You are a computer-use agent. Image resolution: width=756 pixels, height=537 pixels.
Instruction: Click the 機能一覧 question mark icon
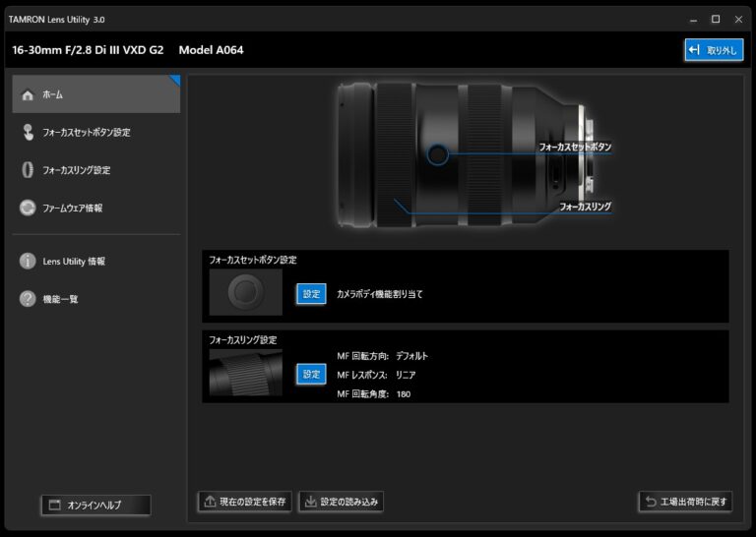[28, 299]
